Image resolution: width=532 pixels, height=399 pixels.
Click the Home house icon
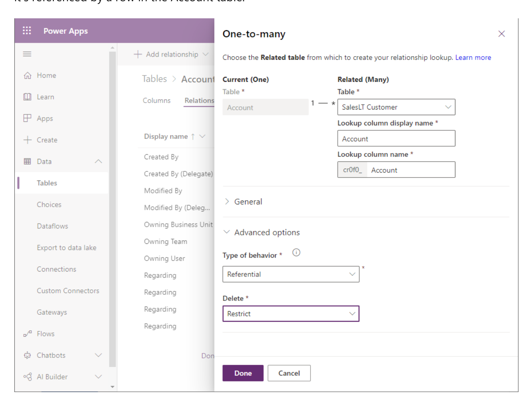pos(27,75)
